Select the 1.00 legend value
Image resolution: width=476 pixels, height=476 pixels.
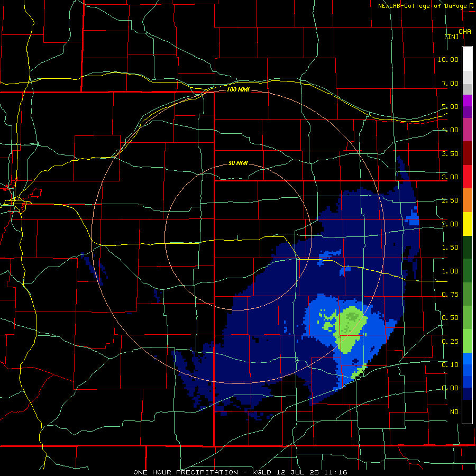[x=450, y=271]
